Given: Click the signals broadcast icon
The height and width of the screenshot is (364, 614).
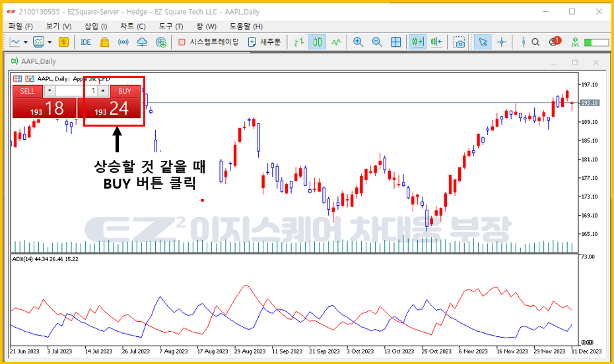Looking at the screenshot, I should pyautogui.click(x=123, y=42).
